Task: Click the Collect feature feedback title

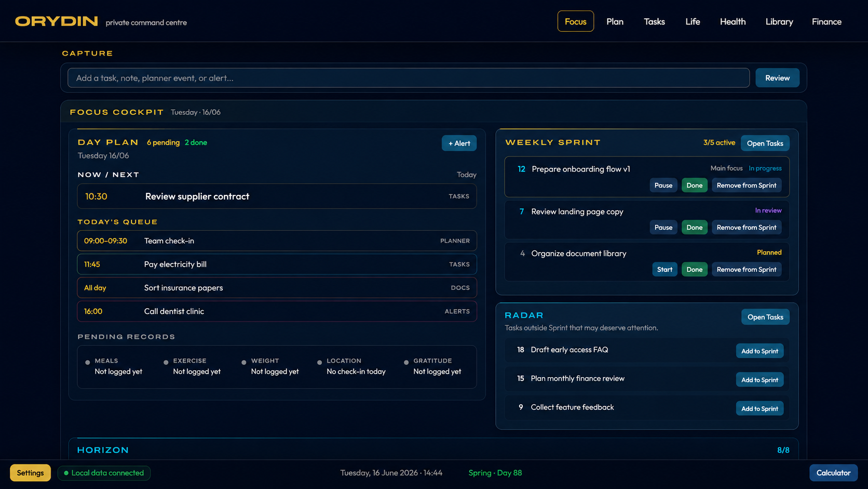Action: (572, 407)
